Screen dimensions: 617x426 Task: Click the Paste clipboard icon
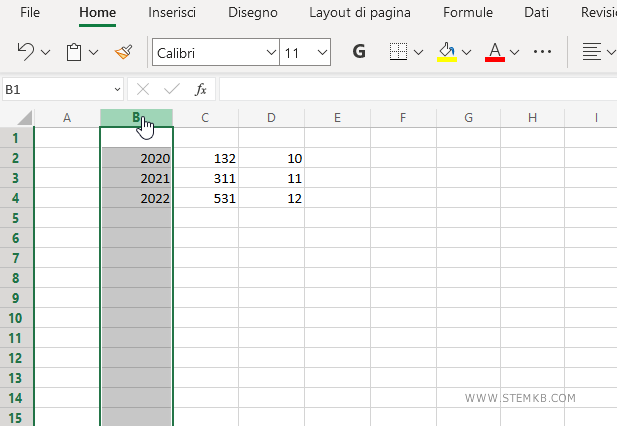[74, 52]
